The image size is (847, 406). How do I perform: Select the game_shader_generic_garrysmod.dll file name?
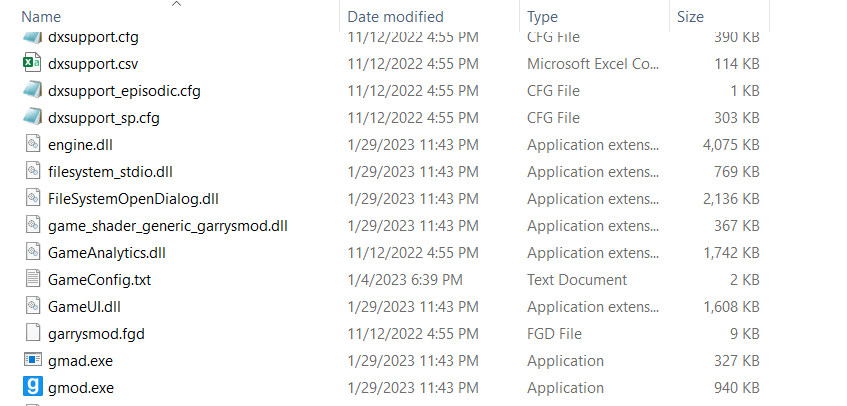coord(167,225)
